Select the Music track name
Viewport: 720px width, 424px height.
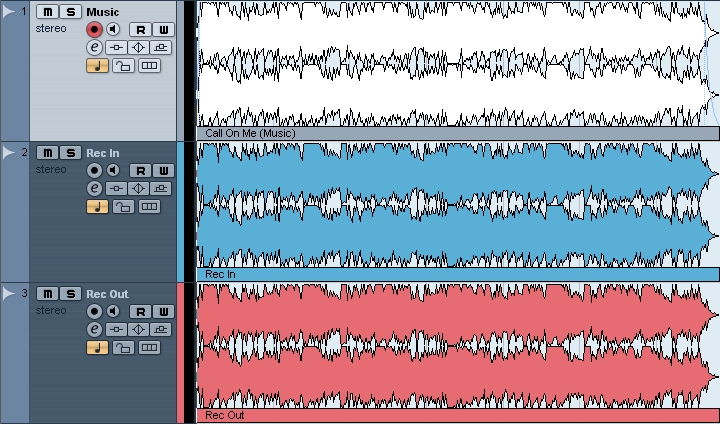(x=102, y=12)
